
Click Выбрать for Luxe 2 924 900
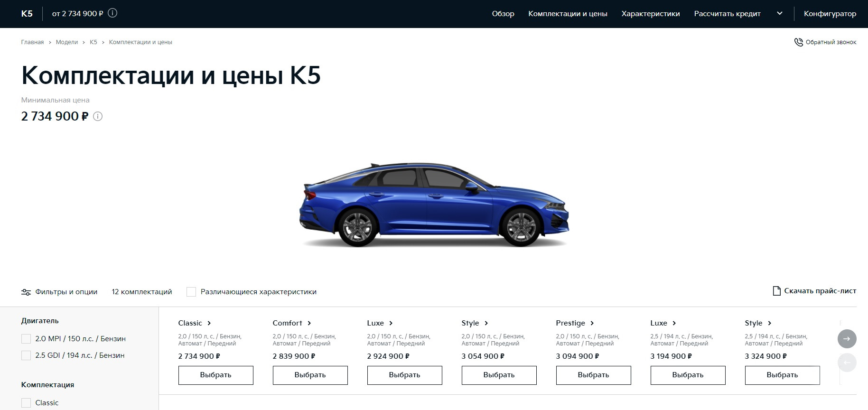pyautogui.click(x=405, y=375)
